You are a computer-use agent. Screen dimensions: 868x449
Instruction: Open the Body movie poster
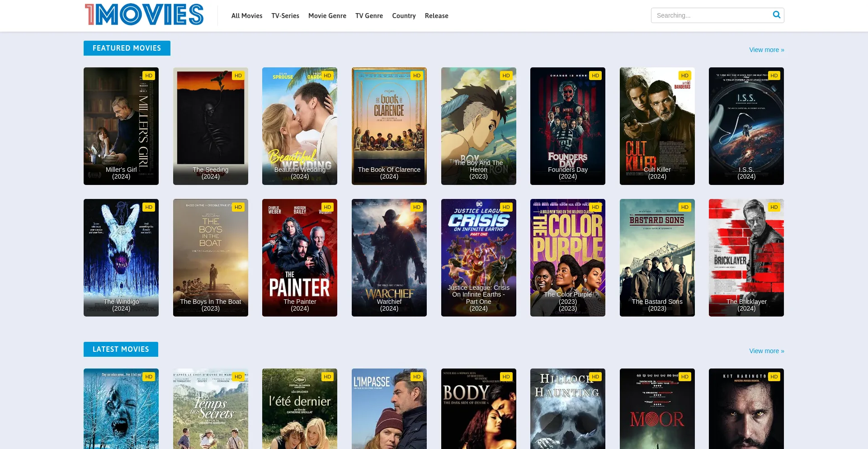pyautogui.click(x=479, y=409)
